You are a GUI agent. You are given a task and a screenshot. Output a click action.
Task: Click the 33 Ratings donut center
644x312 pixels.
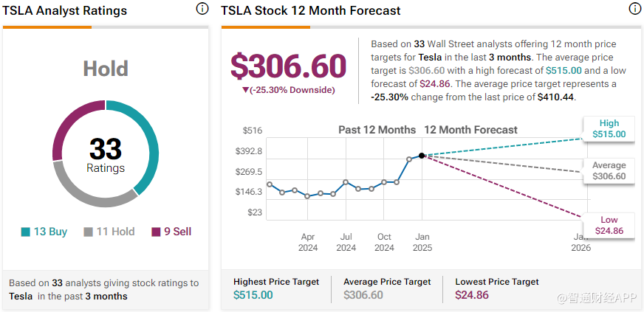106,153
